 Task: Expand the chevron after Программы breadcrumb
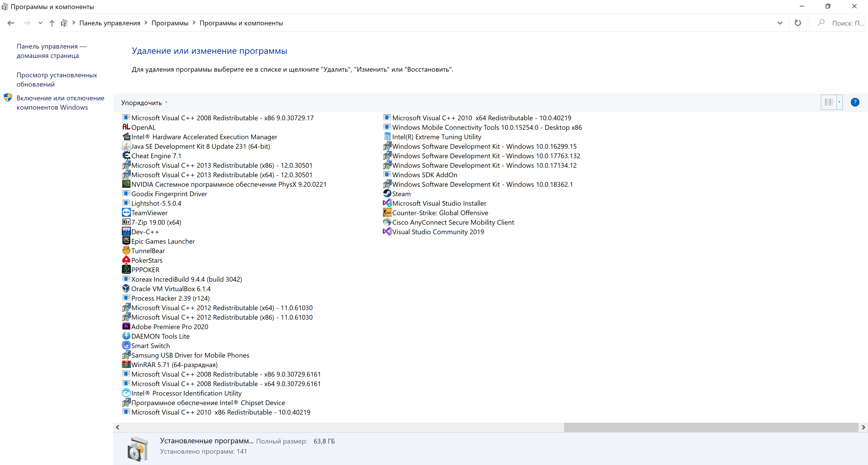[194, 23]
